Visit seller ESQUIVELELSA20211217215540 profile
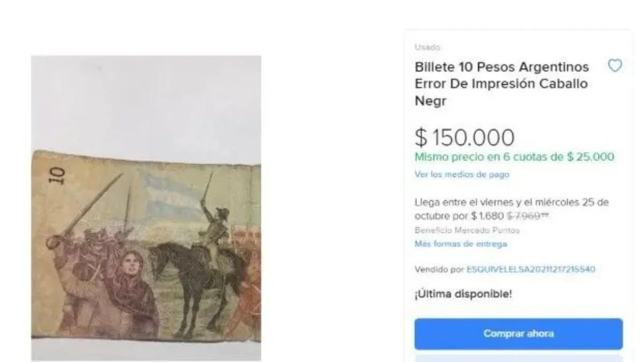The height and width of the screenshot is (362, 644). [x=531, y=269]
